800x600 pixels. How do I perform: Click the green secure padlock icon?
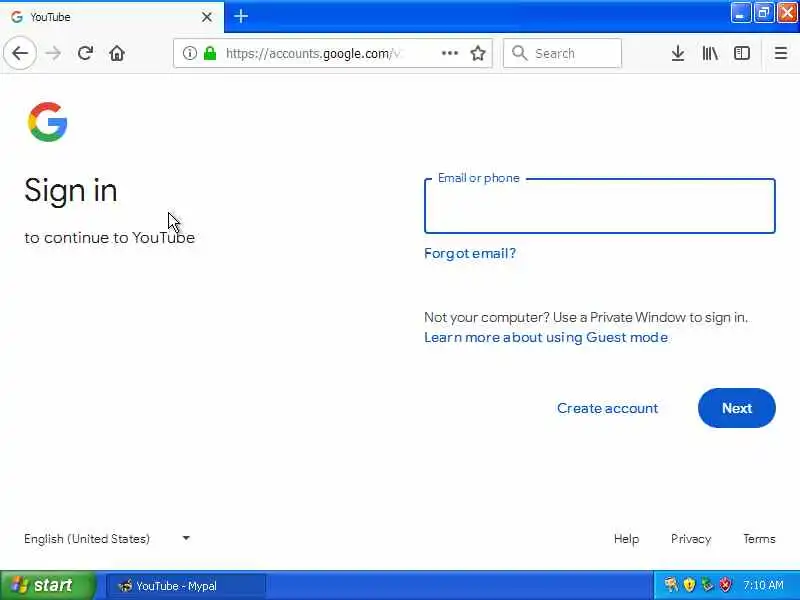(210, 53)
